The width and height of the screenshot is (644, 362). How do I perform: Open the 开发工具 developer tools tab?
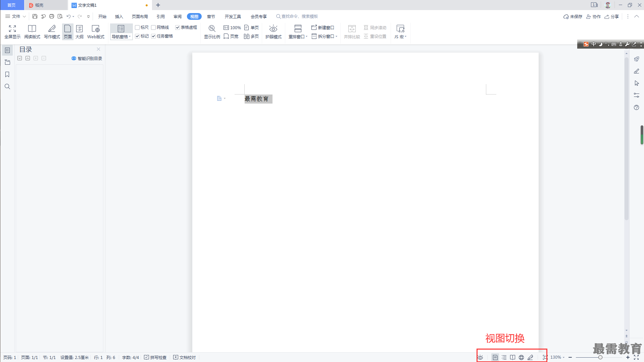[233, 16]
